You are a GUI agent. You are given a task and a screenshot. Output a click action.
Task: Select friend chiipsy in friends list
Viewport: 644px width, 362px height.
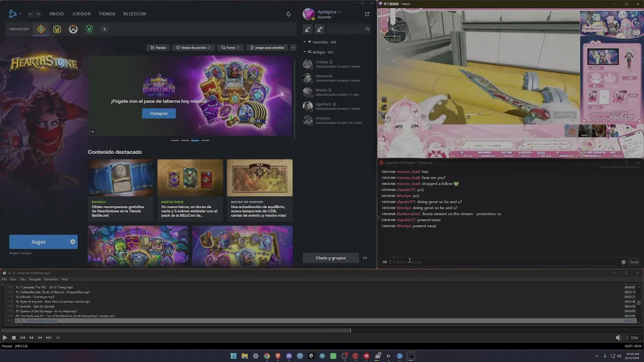(x=338, y=64)
